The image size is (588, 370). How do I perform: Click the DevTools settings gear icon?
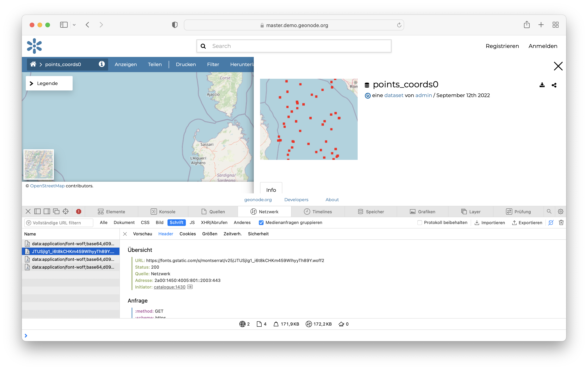click(560, 212)
